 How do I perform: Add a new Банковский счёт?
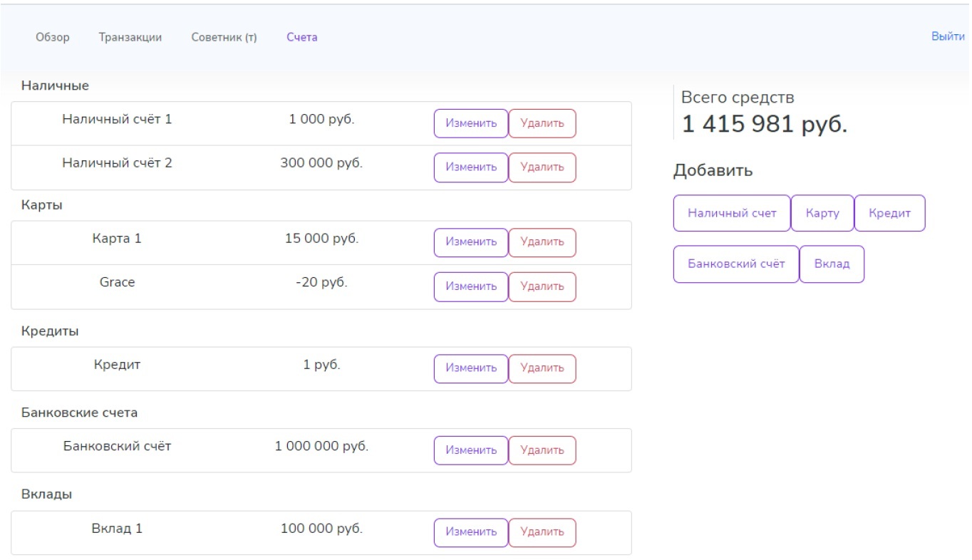point(736,264)
